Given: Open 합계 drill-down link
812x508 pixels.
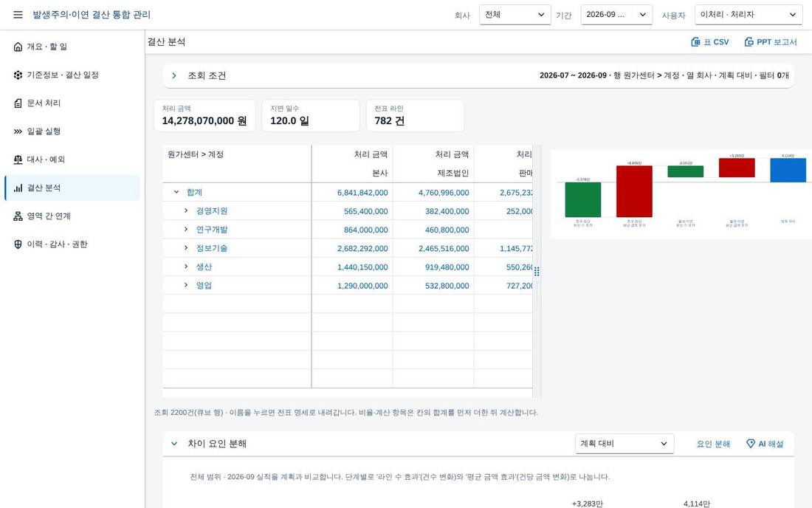Looking at the screenshot, I should point(194,192).
